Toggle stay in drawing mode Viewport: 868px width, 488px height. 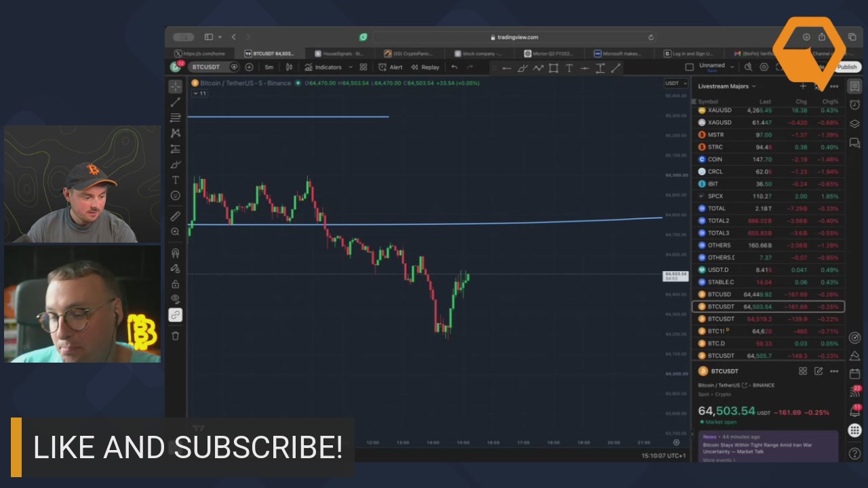tap(176, 268)
